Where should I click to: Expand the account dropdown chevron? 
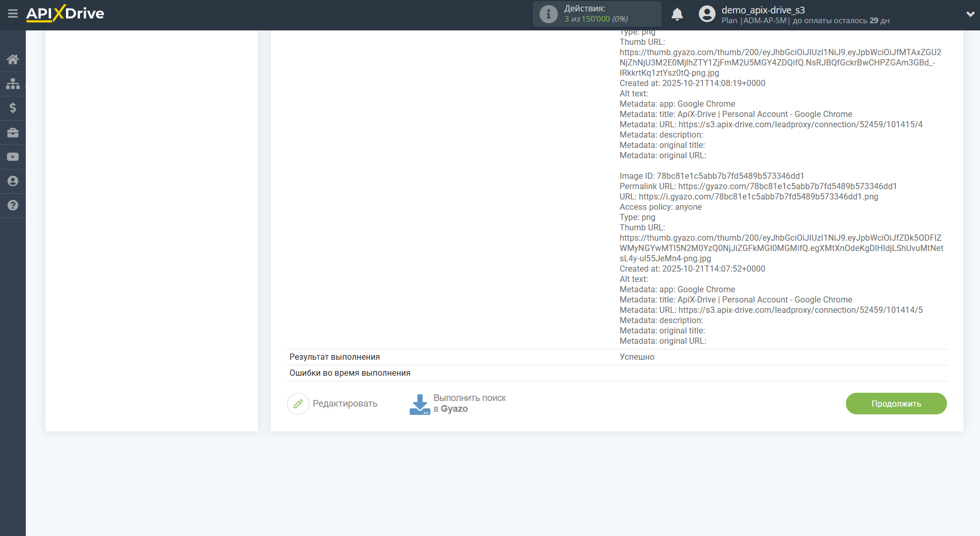(x=970, y=14)
